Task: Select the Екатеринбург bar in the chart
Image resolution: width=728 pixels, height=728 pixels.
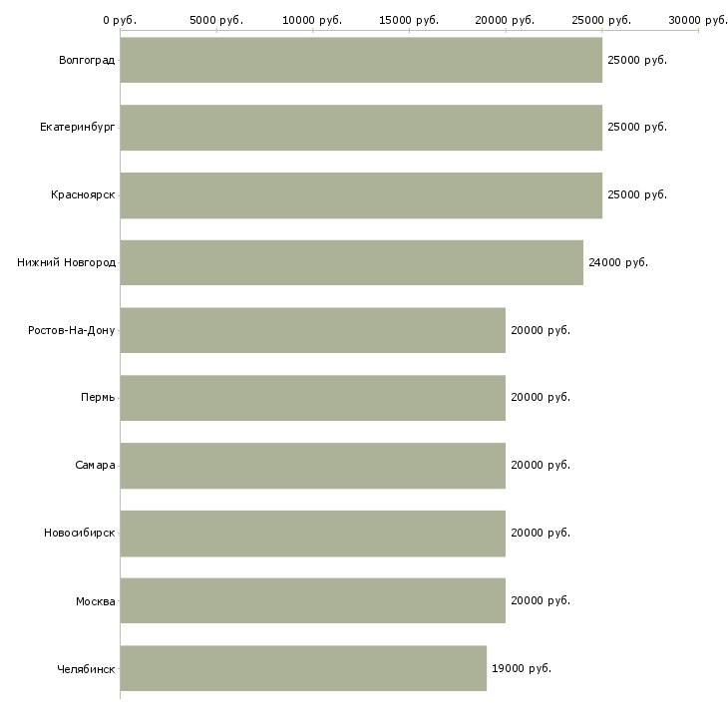Action: tap(361, 128)
